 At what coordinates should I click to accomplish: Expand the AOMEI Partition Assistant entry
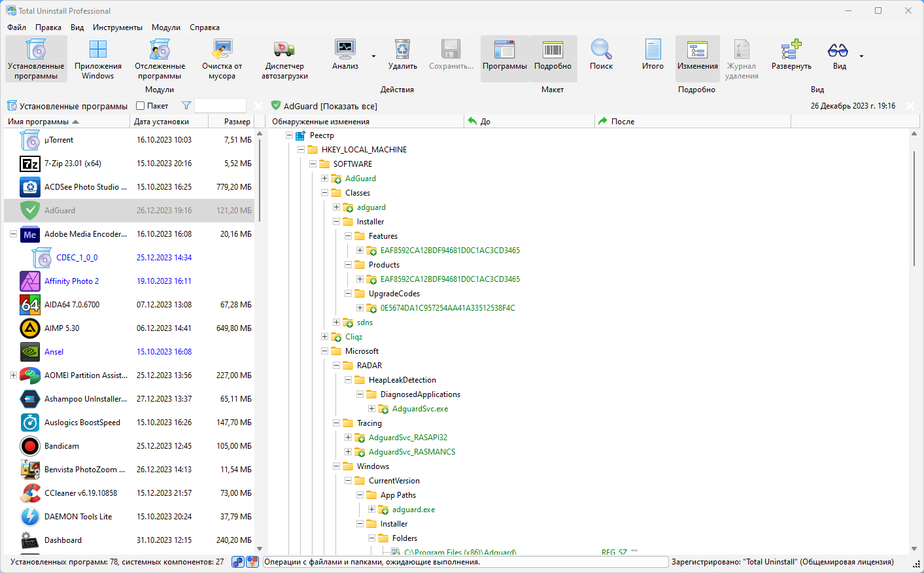[x=13, y=375]
